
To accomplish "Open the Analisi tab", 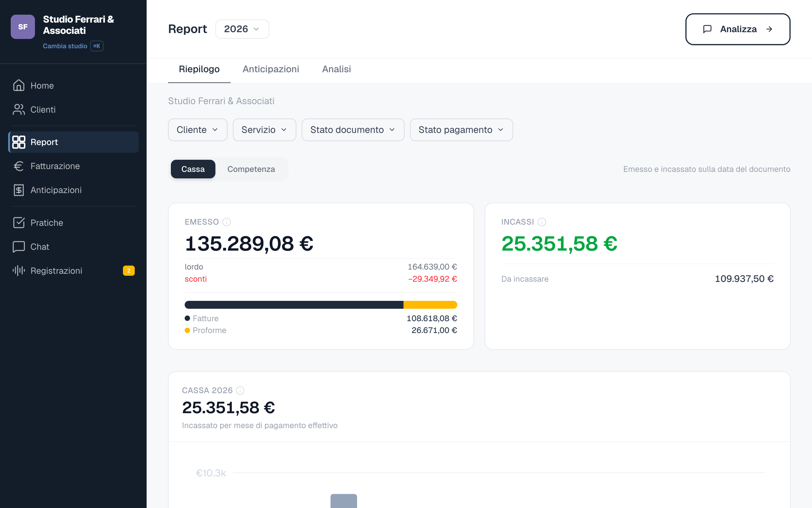I will tap(337, 69).
